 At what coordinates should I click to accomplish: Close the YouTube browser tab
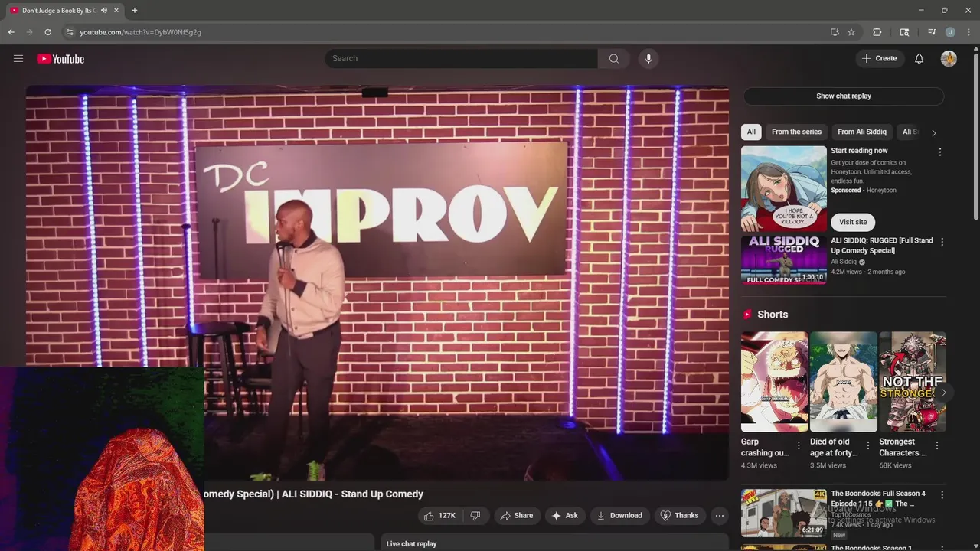pyautogui.click(x=116, y=11)
